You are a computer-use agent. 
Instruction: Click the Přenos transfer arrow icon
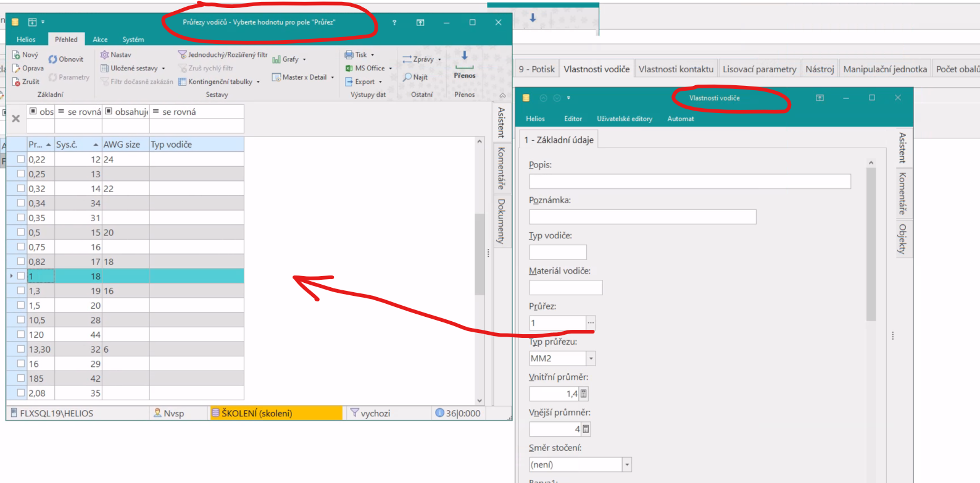click(465, 56)
